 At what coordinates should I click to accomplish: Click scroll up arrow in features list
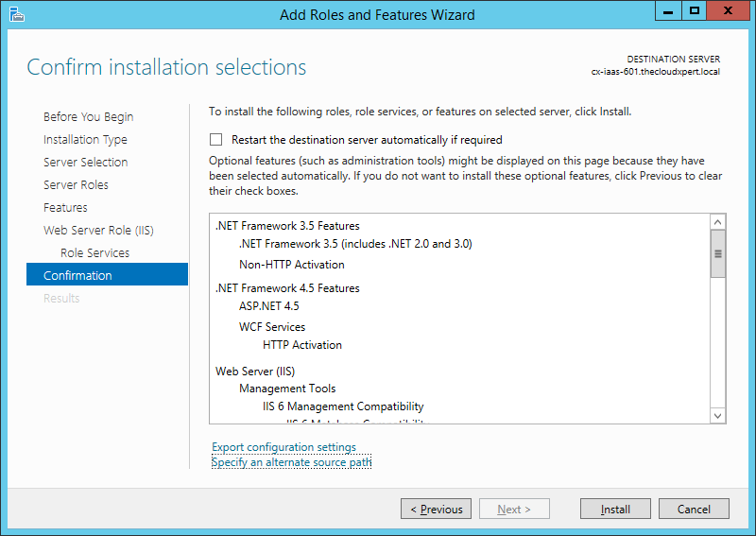[x=717, y=223]
